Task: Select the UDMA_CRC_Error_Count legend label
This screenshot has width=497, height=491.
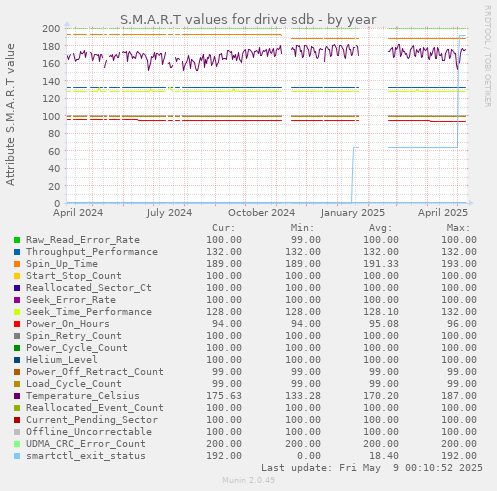Action: pyautogui.click(x=86, y=444)
